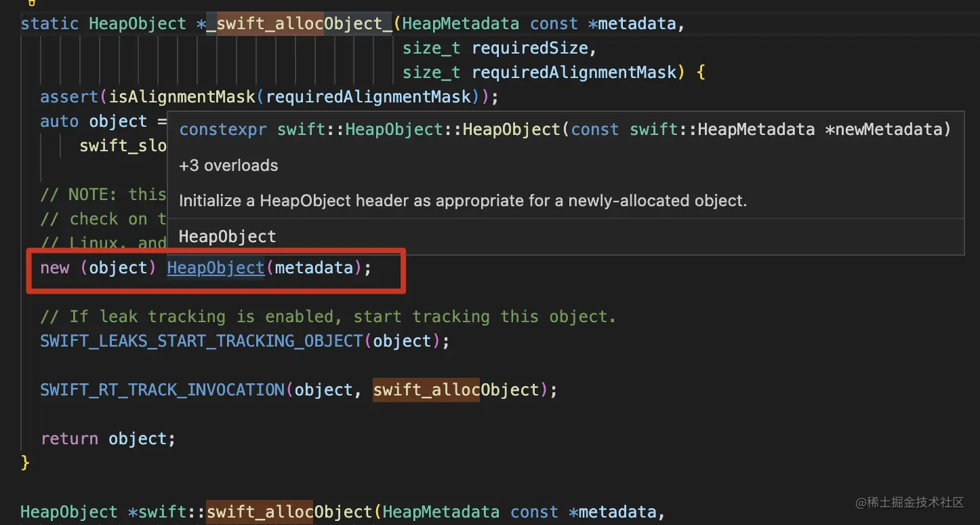The image size is (980, 525).
Task: Click "HeapMetadata const *metadata," in first line
Action: 544,24
